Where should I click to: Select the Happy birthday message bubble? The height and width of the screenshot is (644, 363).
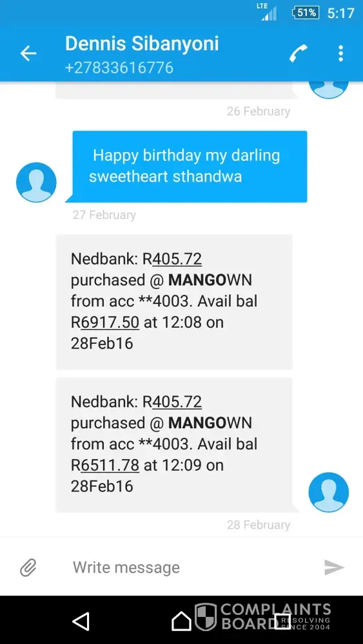(x=190, y=166)
